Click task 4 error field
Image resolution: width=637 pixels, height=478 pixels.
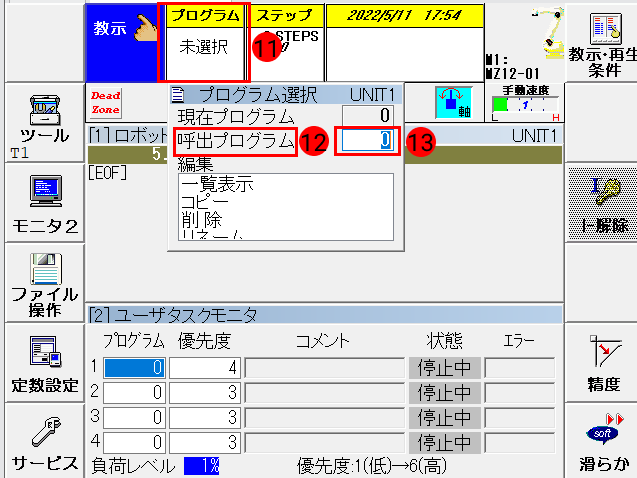click(520, 442)
